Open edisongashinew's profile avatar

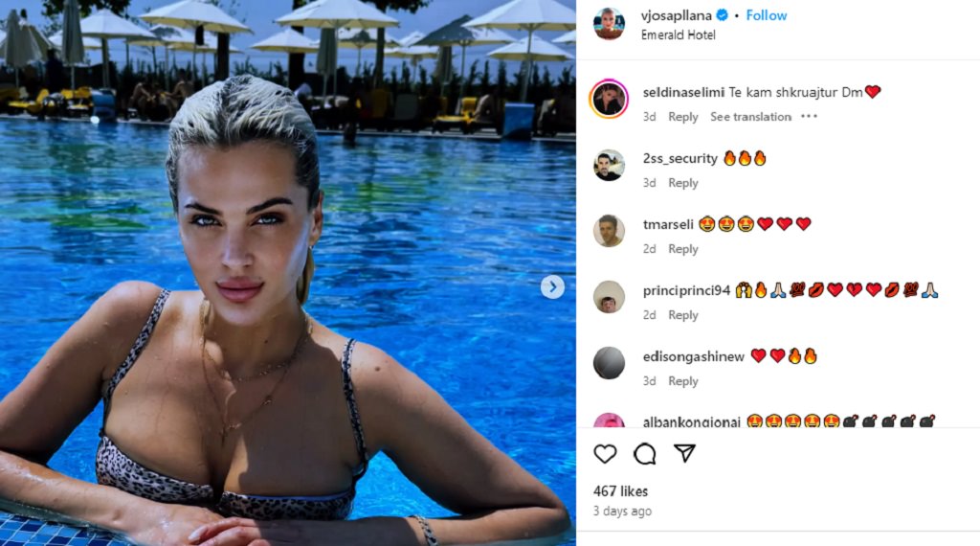click(609, 363)
